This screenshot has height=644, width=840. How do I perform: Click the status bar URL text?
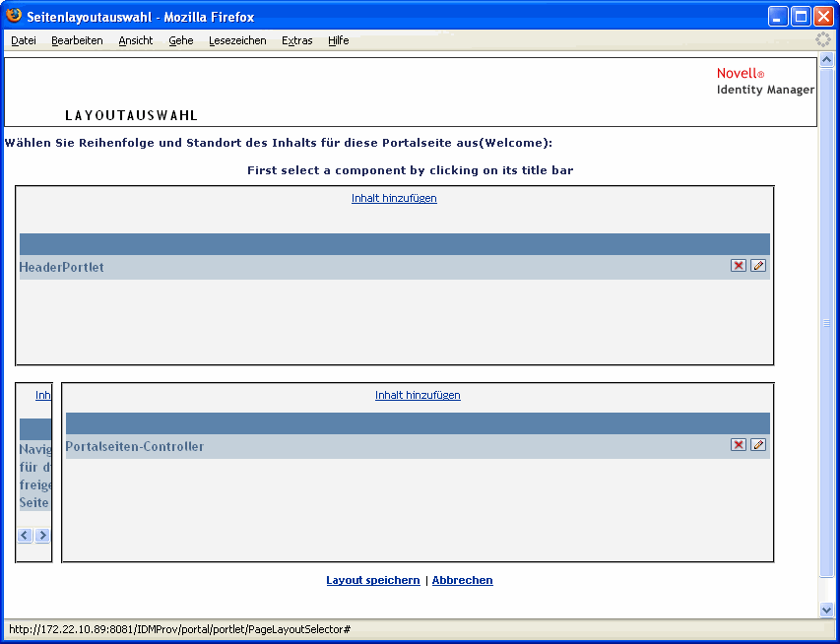pos(179,629)
